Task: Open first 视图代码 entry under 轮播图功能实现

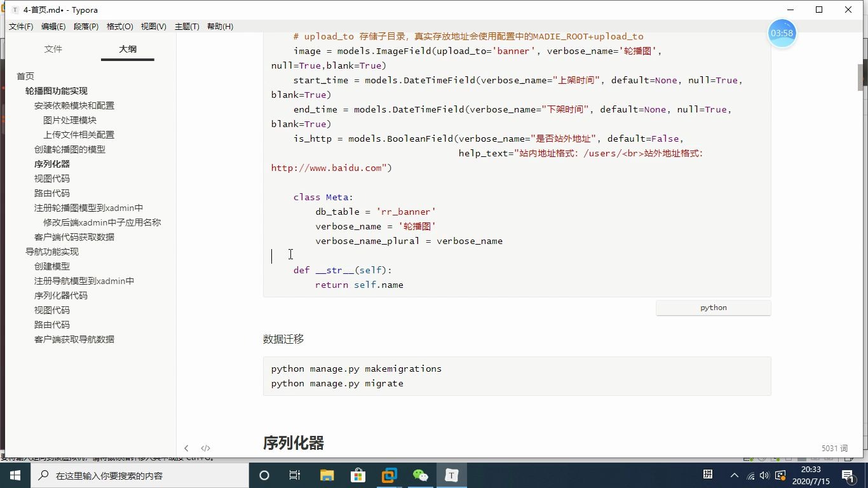Action: click(x=52, y=179)
